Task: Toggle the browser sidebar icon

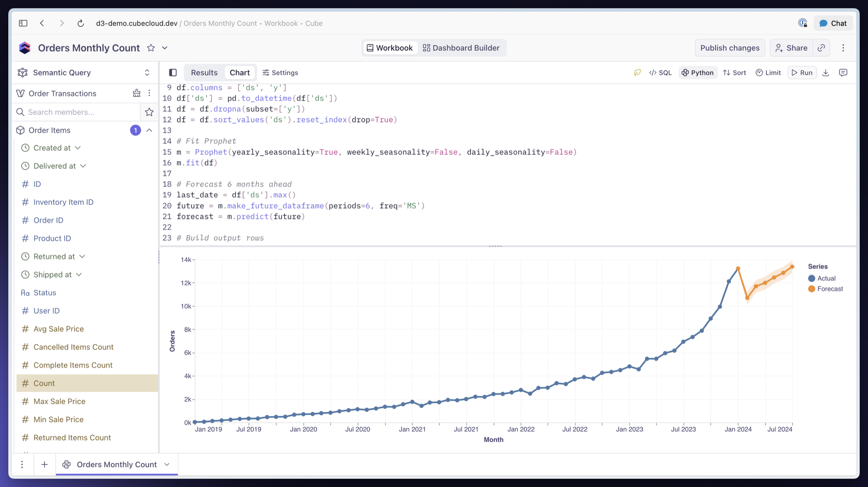Action: tap(23, 23)
